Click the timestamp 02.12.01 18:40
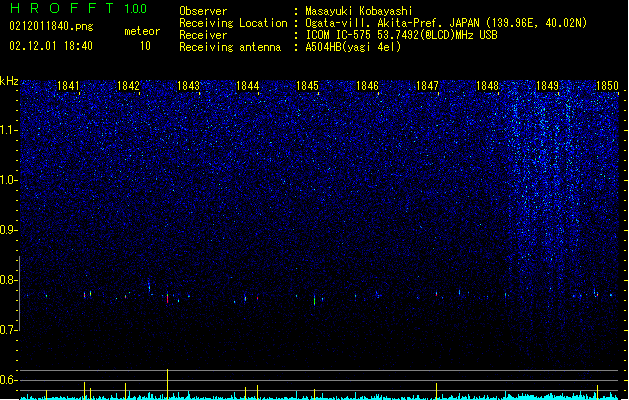The height and width of the screenshot is (400, 629). pos(51,46)
